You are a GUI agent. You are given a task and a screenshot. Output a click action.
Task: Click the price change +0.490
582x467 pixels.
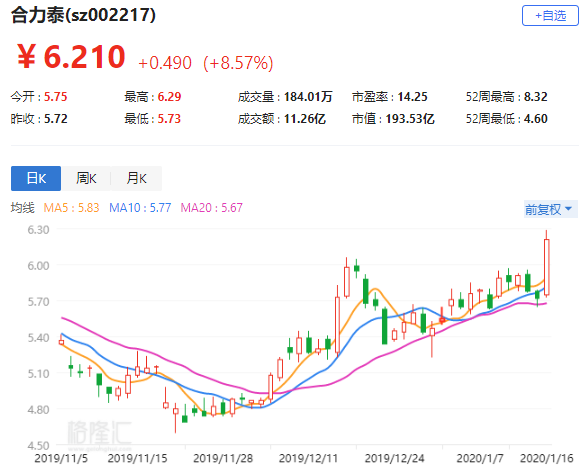[x=165, y=63]
